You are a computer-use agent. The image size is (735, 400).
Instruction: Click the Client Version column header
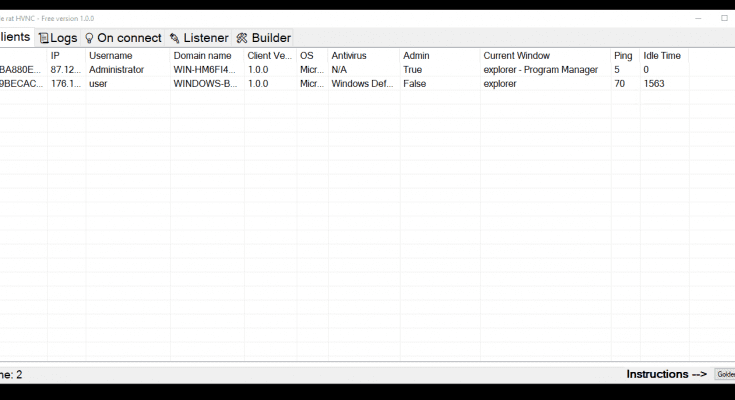(269, 56)
